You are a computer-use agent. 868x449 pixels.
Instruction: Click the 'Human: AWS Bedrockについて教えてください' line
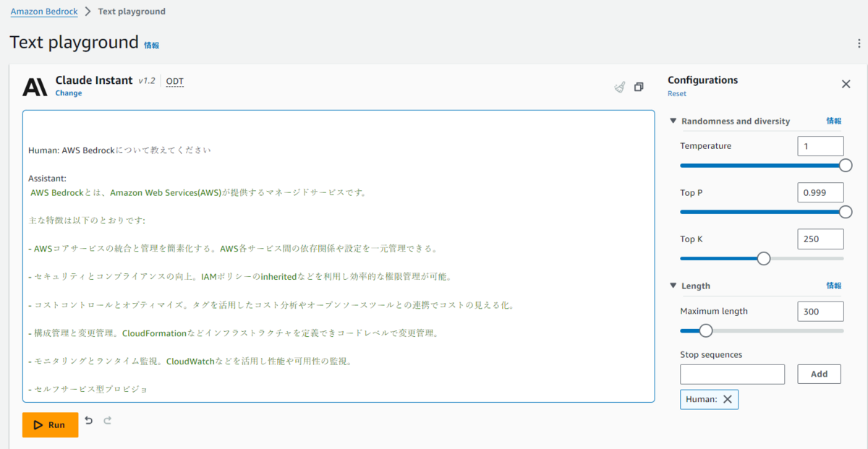[119, 150]
